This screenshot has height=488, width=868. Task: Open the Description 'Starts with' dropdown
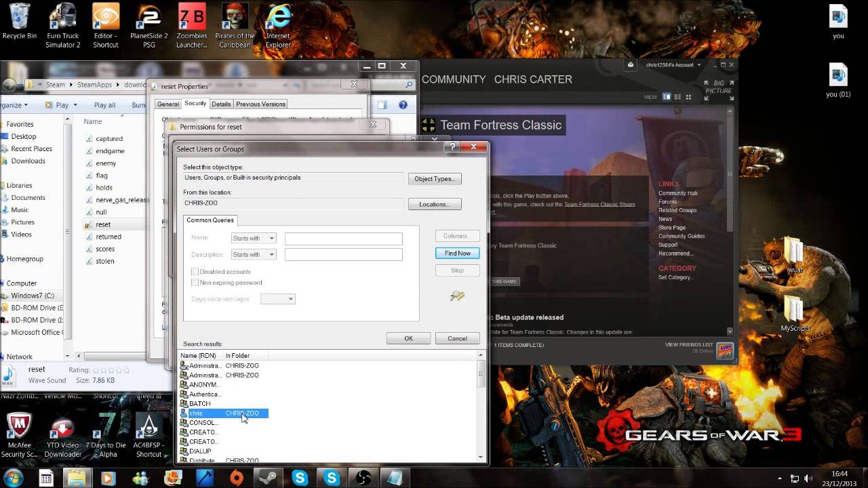click(253, 255)
